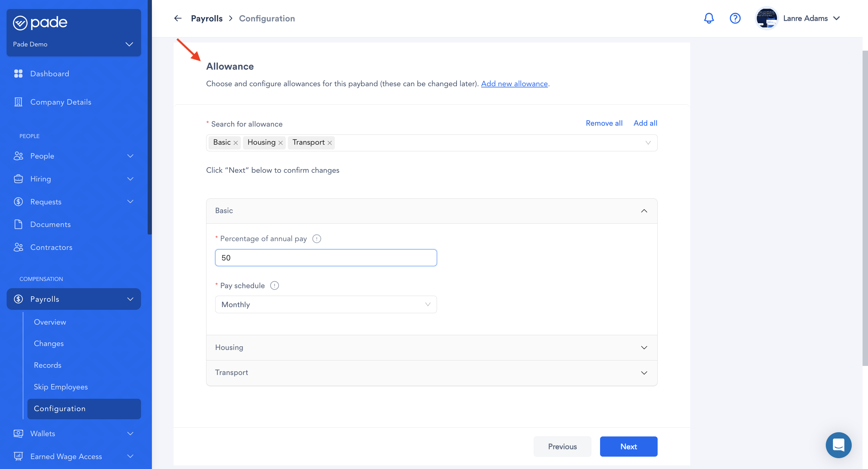Viewport: 868px width, 469px height.
Task: Click the info icon beside Percentage of annual pay
Action: pyautogui.click(x=316, y=238)
